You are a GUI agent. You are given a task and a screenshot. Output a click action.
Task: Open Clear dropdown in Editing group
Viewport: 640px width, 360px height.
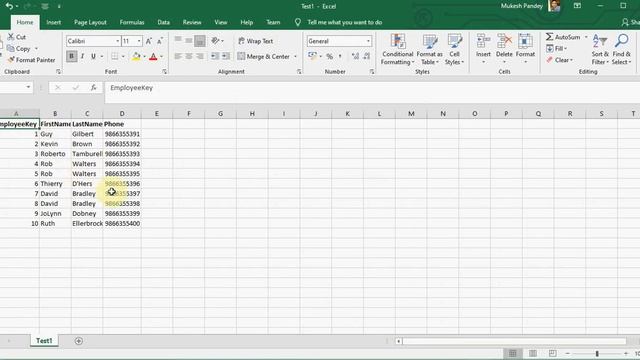click(560, 60)
